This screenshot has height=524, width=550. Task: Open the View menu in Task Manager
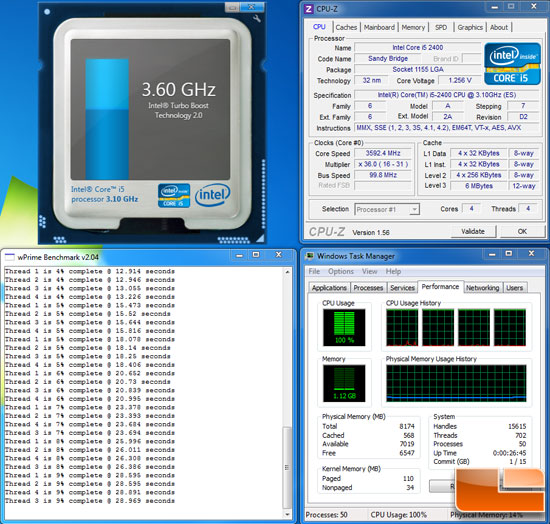point(369,271)
